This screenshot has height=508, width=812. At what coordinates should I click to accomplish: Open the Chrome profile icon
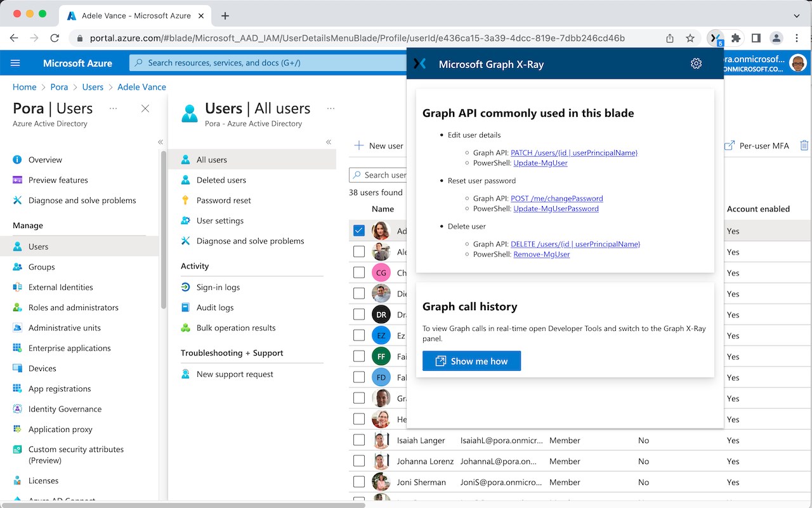[776, 38]
